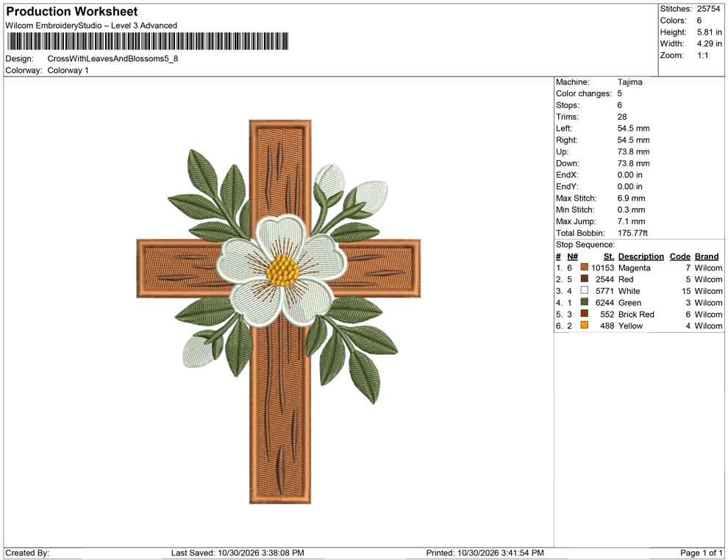The height and width of the screenshot is (560, 728).
Task: Click the N# column header
Action: tap(572, 256)
